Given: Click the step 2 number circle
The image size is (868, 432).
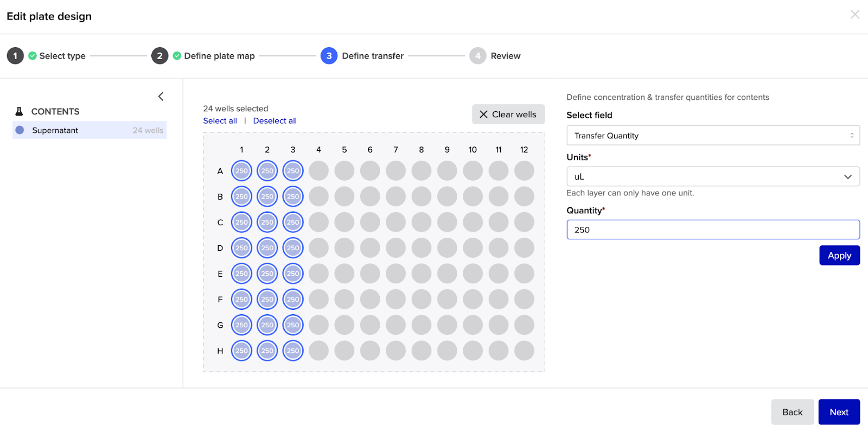Looking at the screenshot, I should coord(159,56).
